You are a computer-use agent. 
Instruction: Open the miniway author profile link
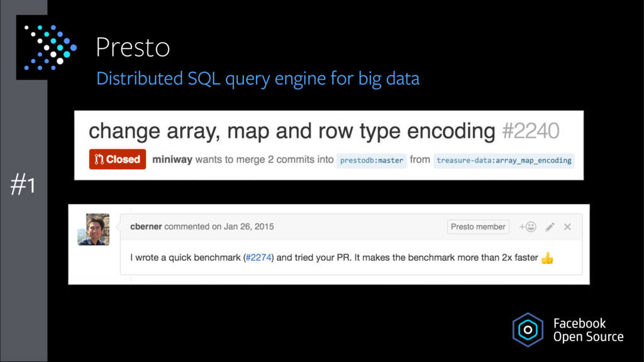172,160
